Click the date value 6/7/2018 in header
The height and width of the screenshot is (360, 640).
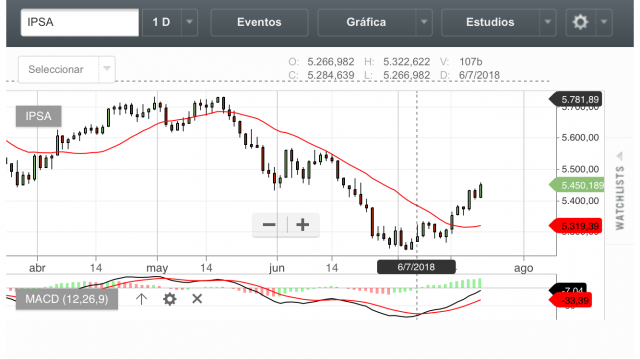click(x=479, y=76)
